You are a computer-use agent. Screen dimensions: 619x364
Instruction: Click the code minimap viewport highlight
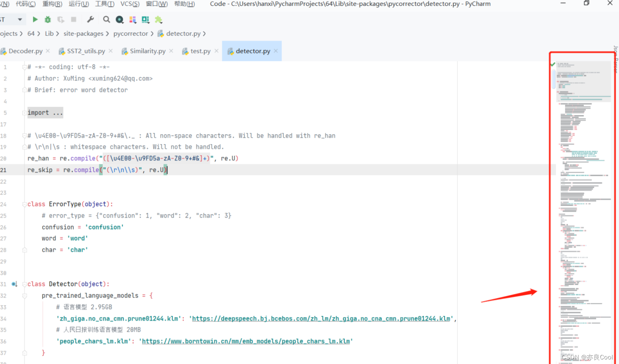point(583,81)
